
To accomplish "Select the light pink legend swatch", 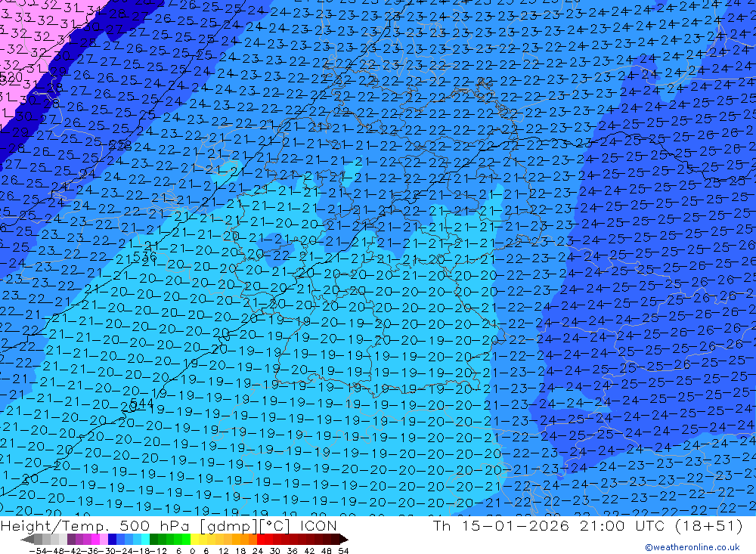I will click(104, 540).
